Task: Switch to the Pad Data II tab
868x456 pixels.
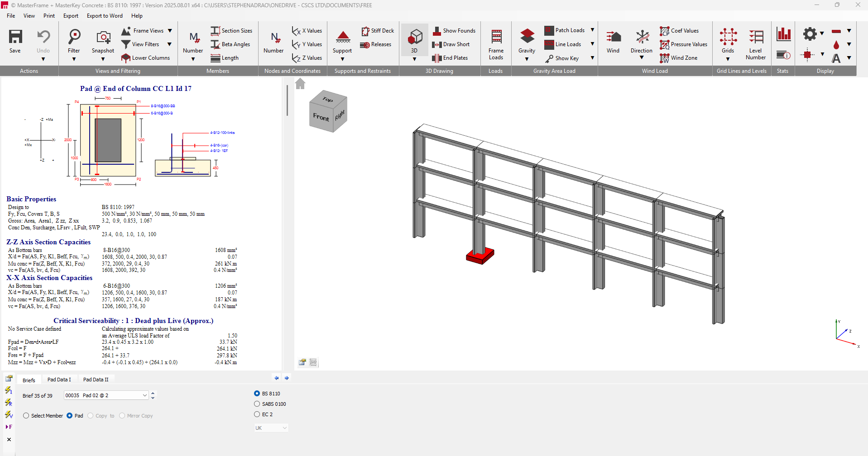Action: [x=96, y=379]
